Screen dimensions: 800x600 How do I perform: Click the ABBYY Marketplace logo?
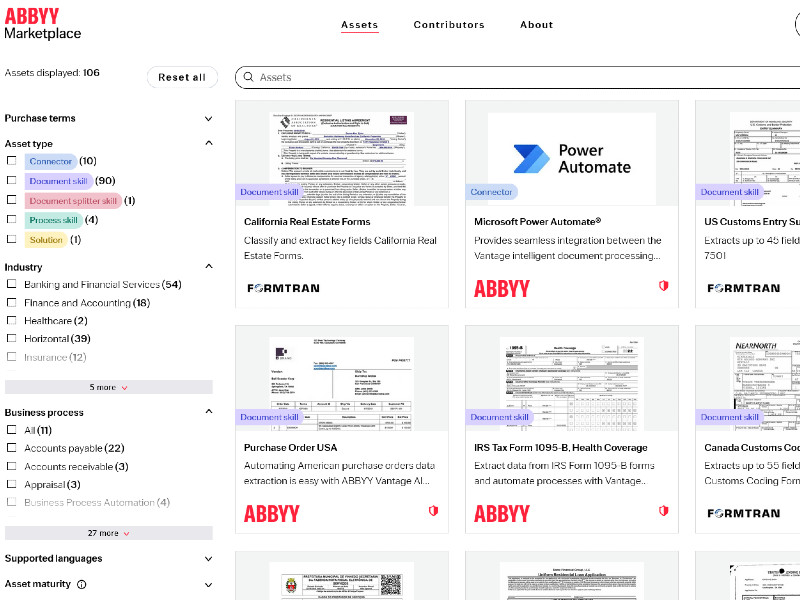point(43,24)
